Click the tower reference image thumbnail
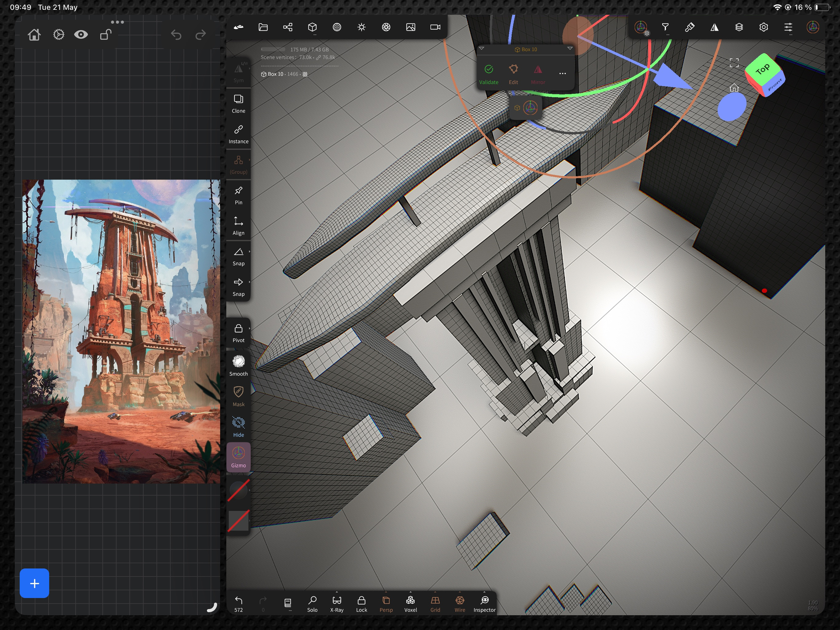 click(121, 331)
